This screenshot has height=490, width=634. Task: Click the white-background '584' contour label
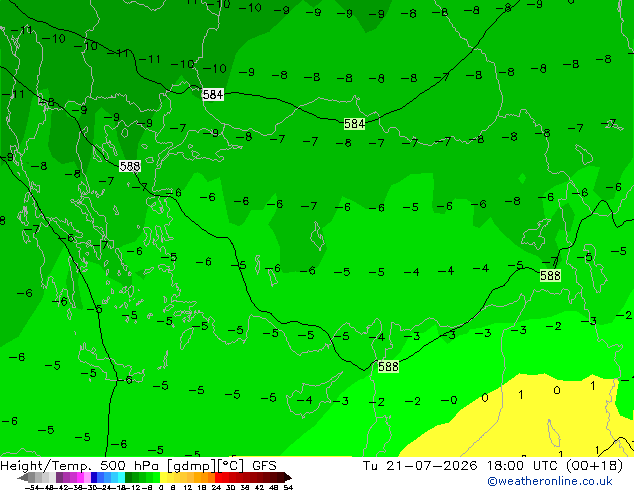point(213,95)
